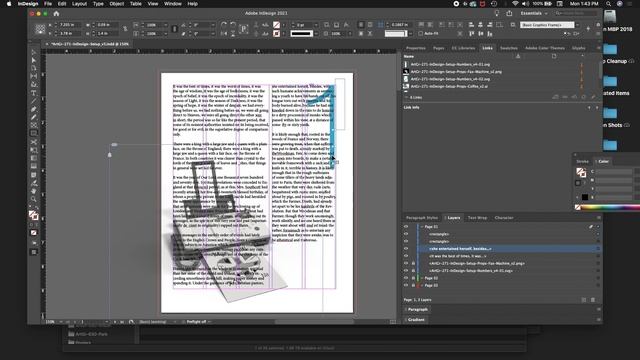Click the fill color swatch in control bar

(276, 25)
